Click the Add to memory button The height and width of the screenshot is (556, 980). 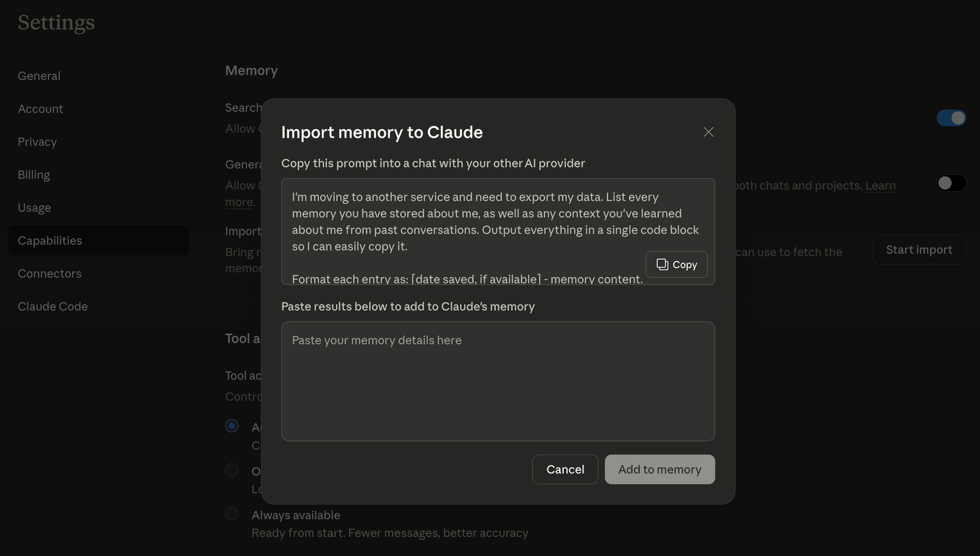pos(660,469)
